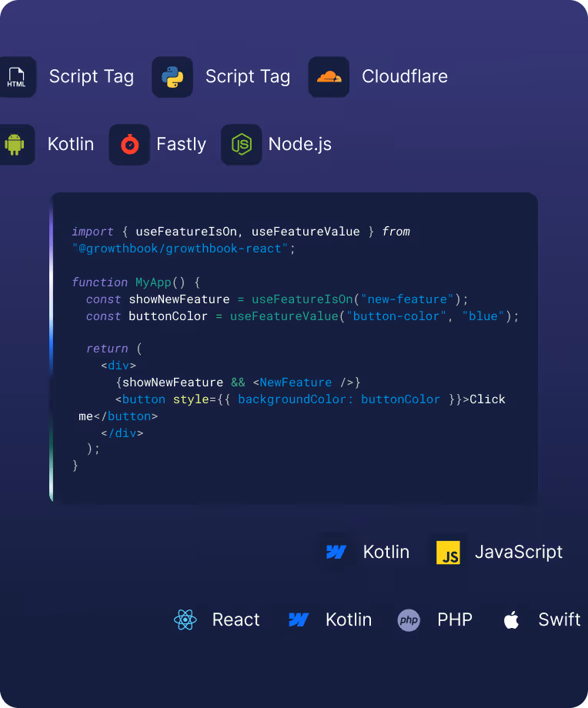
Task: Click the Cloudflare cloud icon
Action: 329,77
